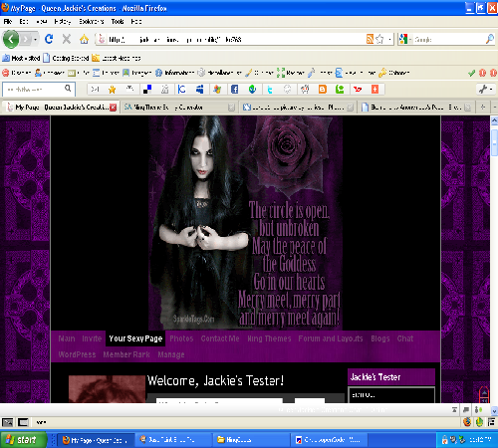Open the address bar history dropdown
This screenshot has height=448, width=498.
[389, 40]
